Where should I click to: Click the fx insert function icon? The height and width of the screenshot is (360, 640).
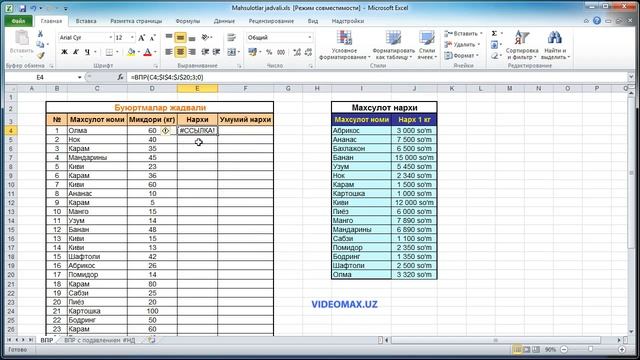click(x=120, y=77)
